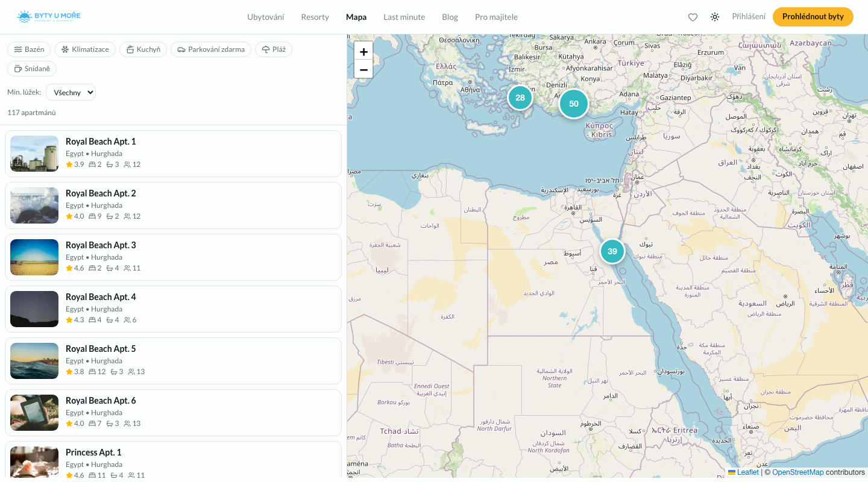
Task: Open the Last minute page
Action: 404,17
